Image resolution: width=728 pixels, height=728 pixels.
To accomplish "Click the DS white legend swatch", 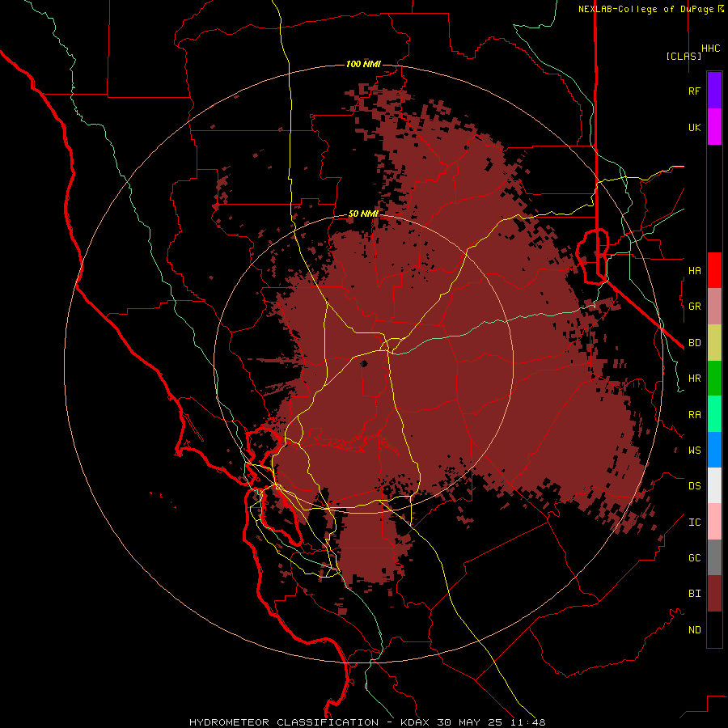I will click(714, 485).
